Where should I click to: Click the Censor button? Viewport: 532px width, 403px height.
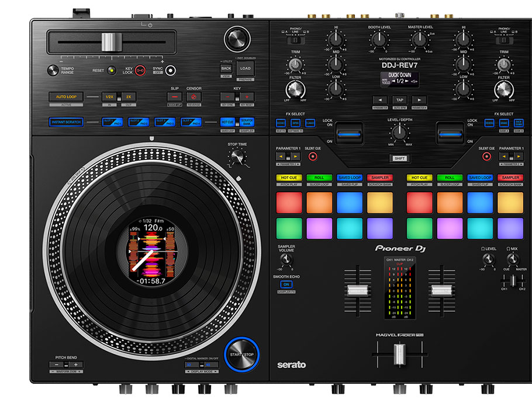tap(194, 97)
